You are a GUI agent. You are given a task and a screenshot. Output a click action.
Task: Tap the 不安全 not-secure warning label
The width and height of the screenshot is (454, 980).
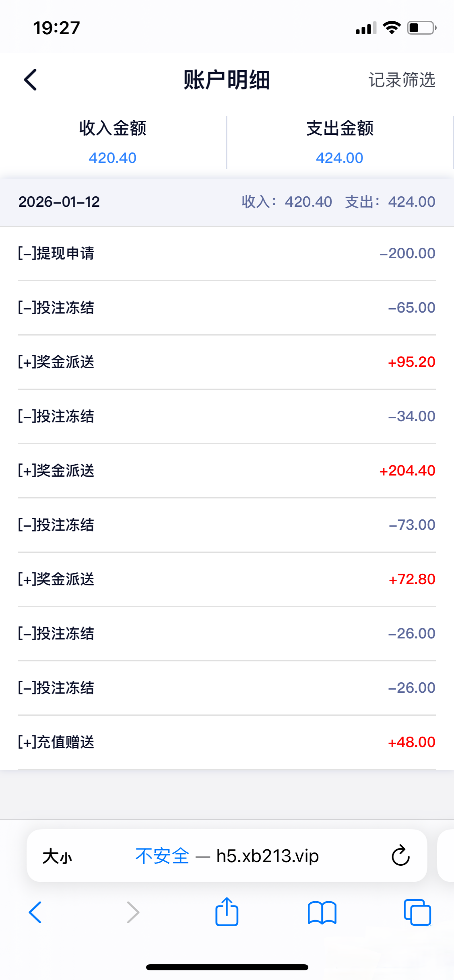click(x=162, y=856)
